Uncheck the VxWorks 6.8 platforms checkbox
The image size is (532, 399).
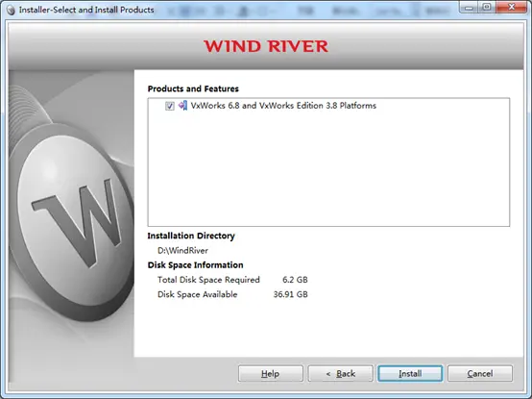170,106
